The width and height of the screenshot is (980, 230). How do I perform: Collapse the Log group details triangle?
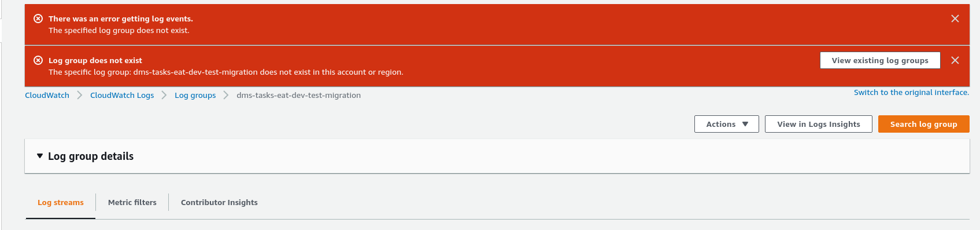point(40,156)
